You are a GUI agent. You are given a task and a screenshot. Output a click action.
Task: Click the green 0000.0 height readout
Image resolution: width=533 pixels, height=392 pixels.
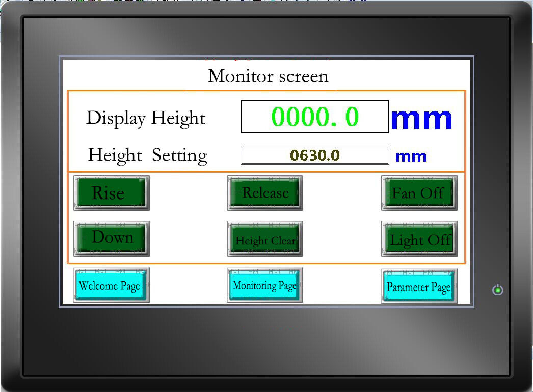click(314, 117)
